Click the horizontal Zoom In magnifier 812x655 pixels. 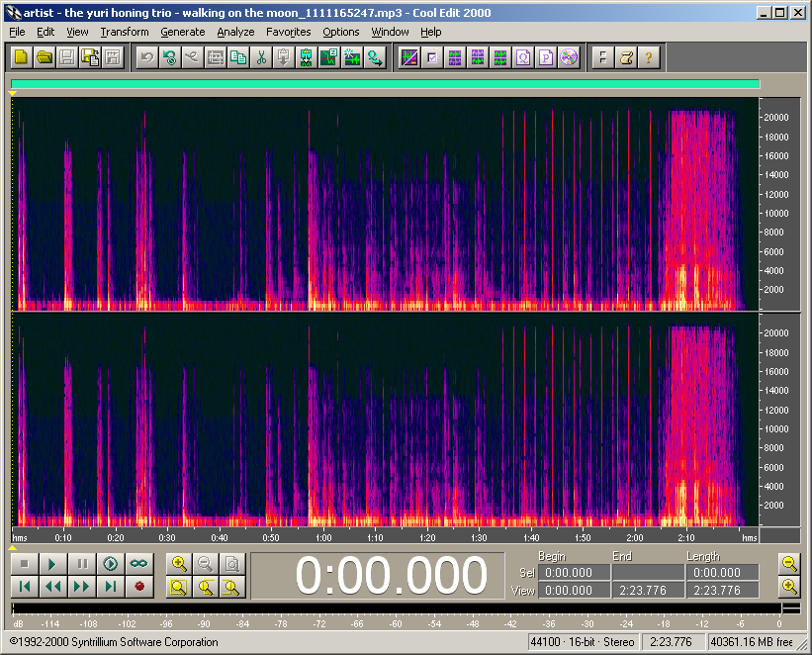tap(179, 563)
